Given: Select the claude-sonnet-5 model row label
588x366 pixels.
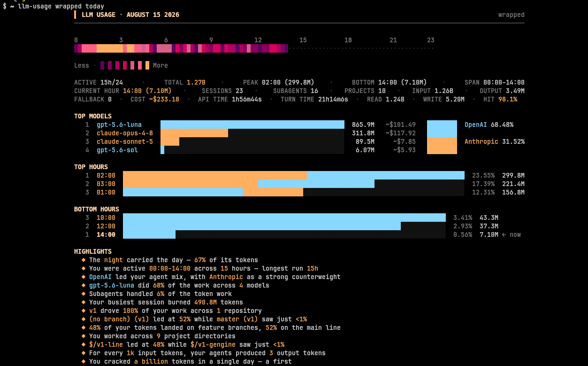Looking at the screenshot, I should click(x=125, y=141).
